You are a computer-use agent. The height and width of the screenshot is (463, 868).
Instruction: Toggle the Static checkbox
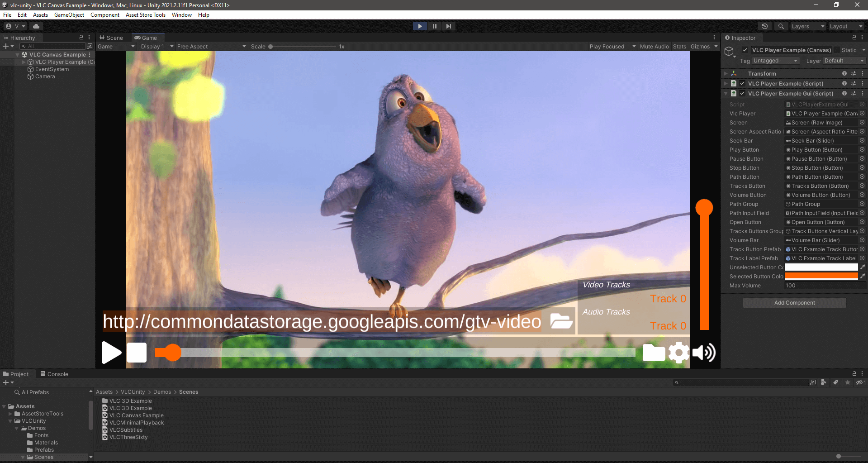click(837, 50)
